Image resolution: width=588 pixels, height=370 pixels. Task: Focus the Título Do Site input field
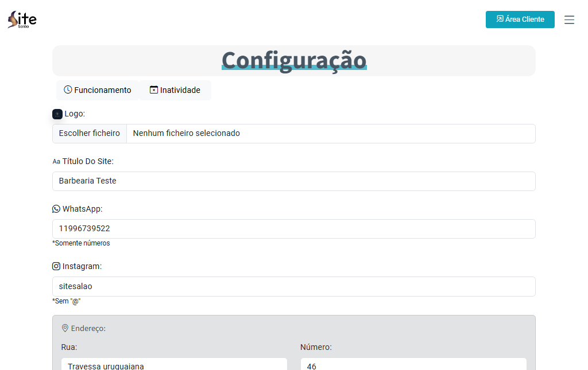(293, 181)
